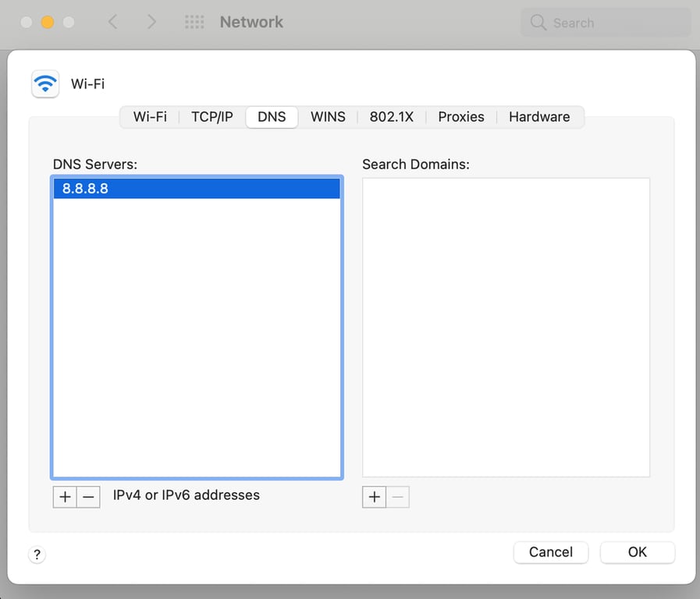Click inside the Search Domains list area

506,326
